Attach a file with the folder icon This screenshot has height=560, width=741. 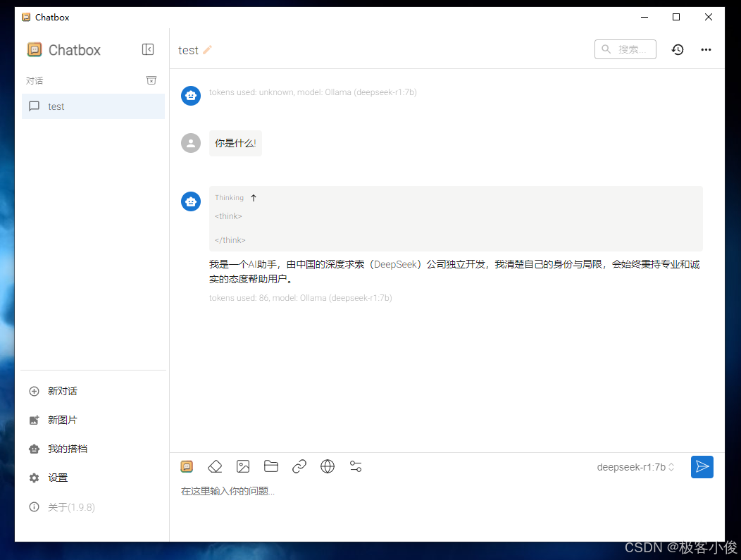point(270,466)
